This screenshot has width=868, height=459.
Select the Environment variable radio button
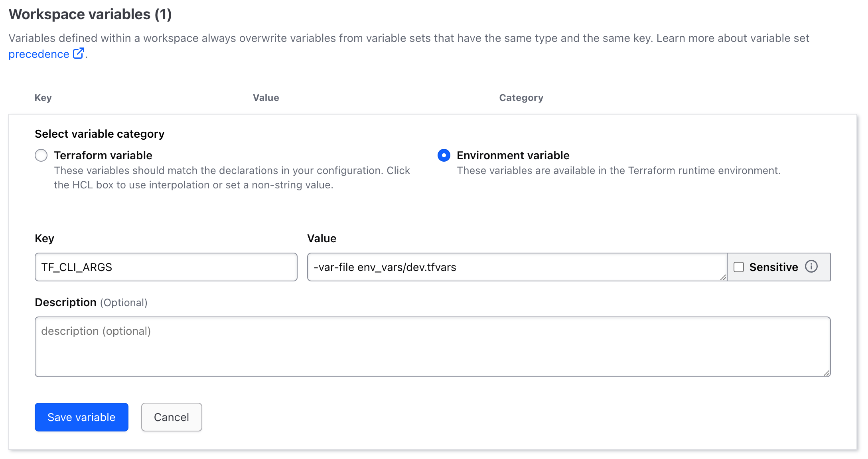(444, 155)
